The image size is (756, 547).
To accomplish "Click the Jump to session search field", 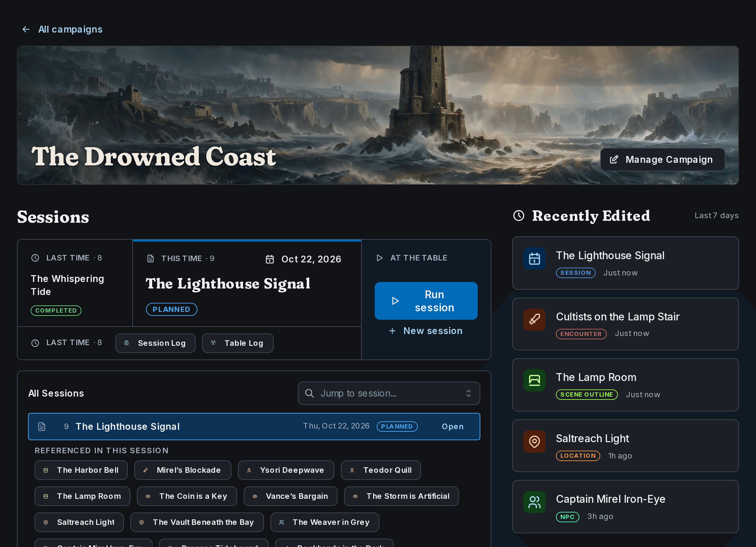I will tap(389, 393).
